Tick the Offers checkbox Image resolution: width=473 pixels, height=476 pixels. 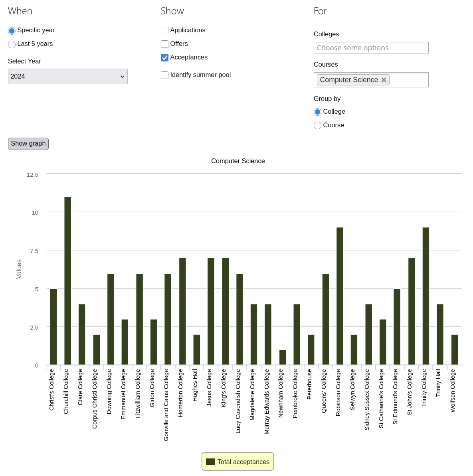pos(164,44)
